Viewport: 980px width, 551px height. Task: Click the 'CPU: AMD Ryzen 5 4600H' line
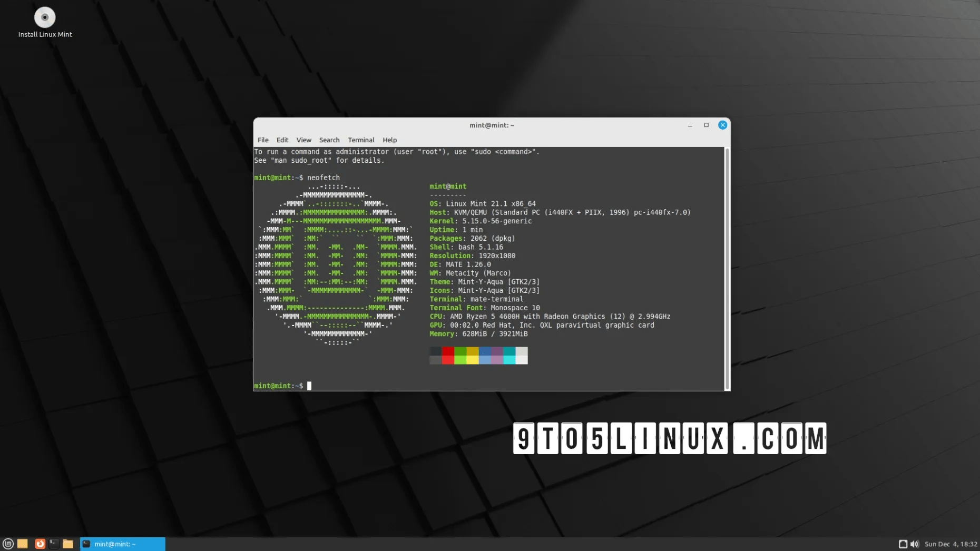tap(550, 317)
